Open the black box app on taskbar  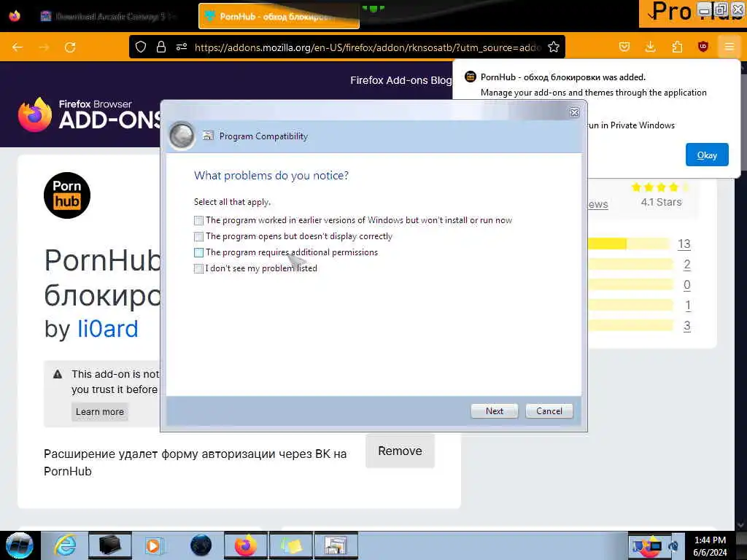tap(110, 545)
